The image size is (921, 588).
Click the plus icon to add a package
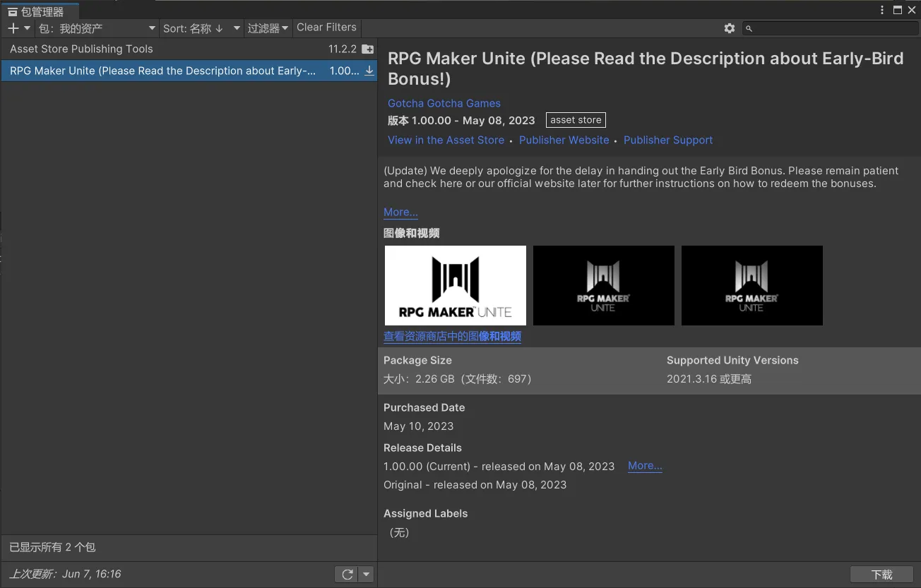coord(13,28)
